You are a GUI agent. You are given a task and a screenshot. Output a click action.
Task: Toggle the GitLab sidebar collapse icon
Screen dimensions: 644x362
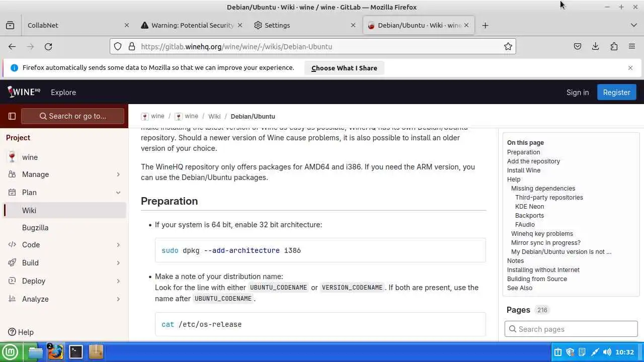(x=12, y=116)
